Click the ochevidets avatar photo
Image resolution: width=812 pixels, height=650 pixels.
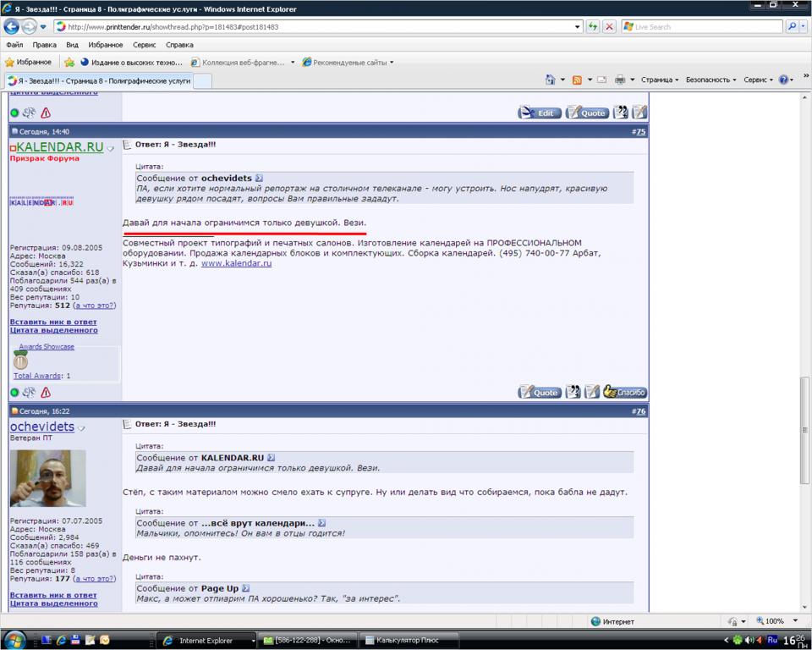(x=47, y=478)
